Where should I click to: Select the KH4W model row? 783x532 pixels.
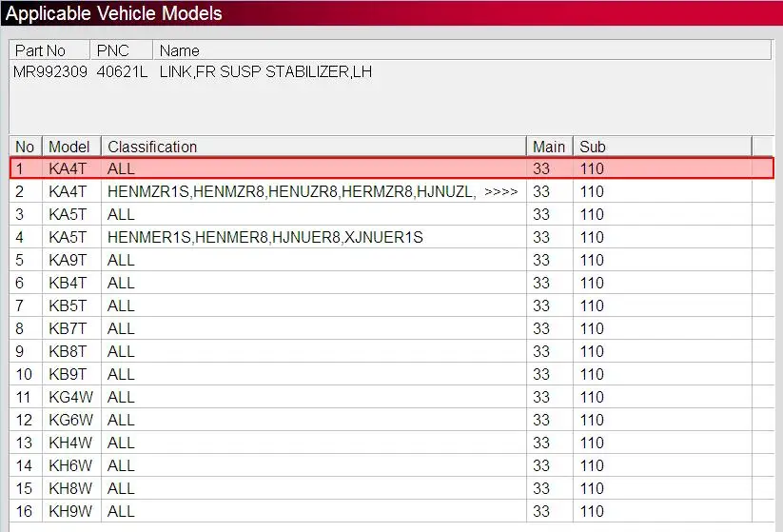coord(392,443)
